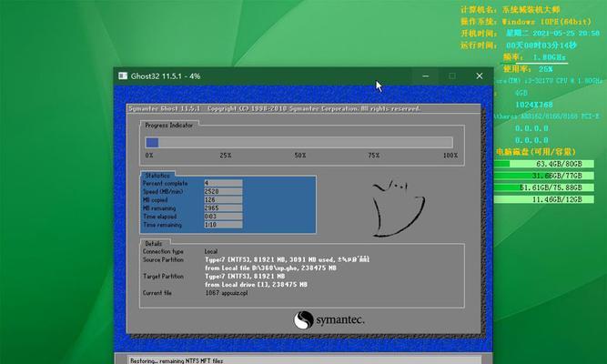The image size is (607, 364).
Task: Click the source file path D:\360\wp.gho line
Action: click(270, 268)
